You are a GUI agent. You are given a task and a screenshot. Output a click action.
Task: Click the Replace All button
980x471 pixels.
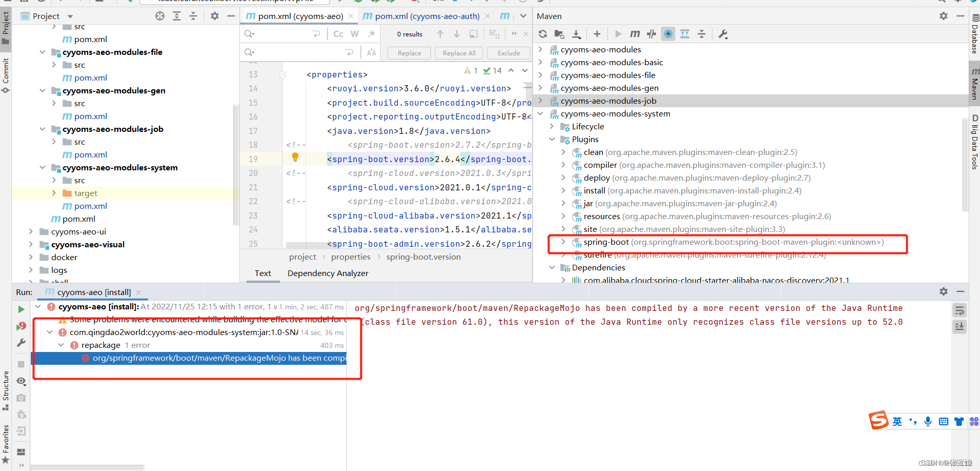coord(458,53)
